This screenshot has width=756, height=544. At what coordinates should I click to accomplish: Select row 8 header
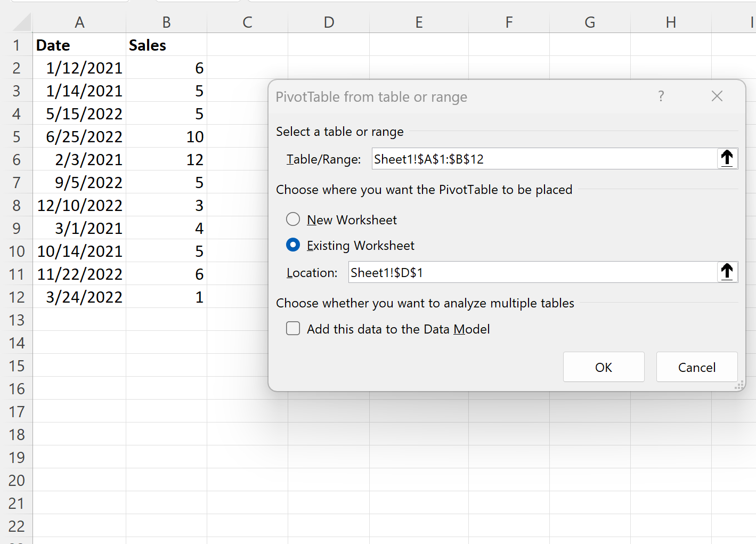point(17,205)
